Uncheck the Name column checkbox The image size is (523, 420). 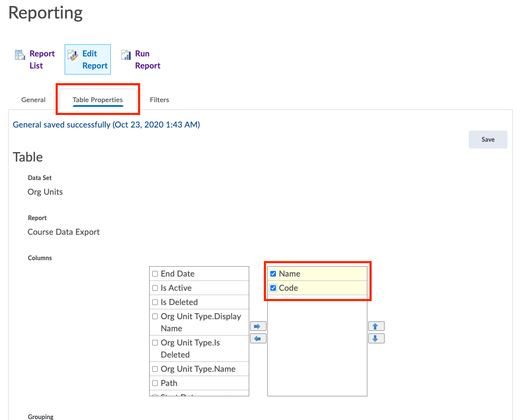tap(273, 274)
